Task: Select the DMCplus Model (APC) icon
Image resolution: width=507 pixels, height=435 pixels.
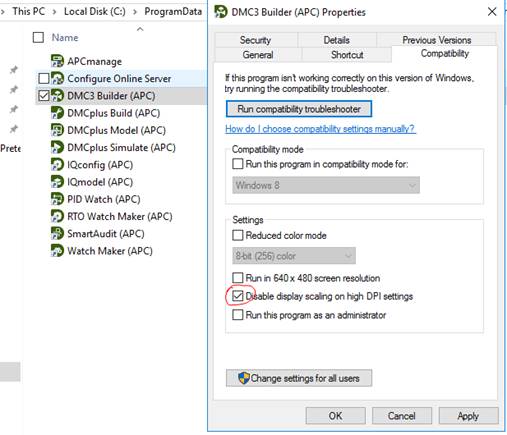Action: click(x=57, y=130)
